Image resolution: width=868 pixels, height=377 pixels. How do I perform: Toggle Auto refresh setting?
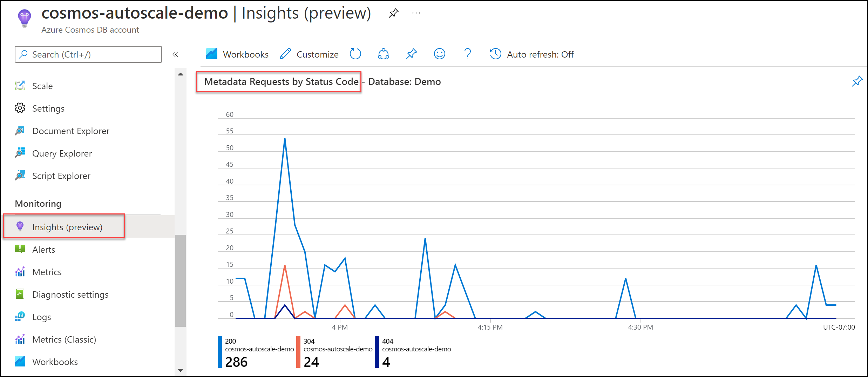tap(531, 54)
